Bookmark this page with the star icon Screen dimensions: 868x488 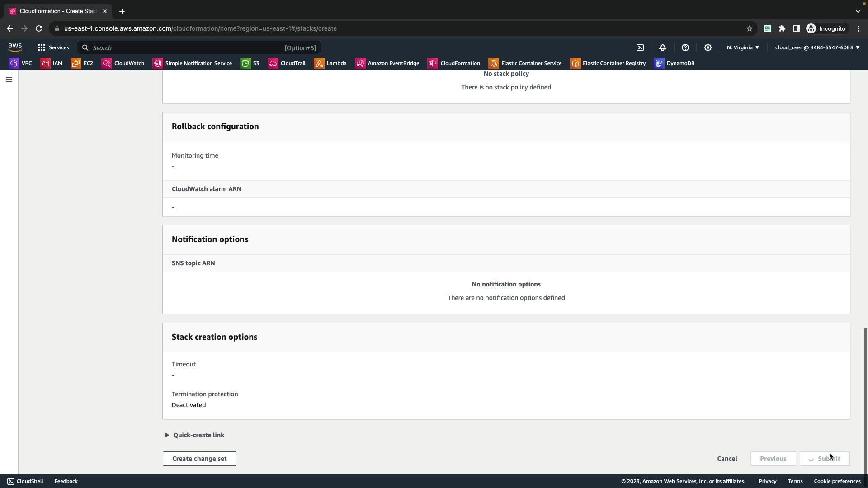(750, 28)
